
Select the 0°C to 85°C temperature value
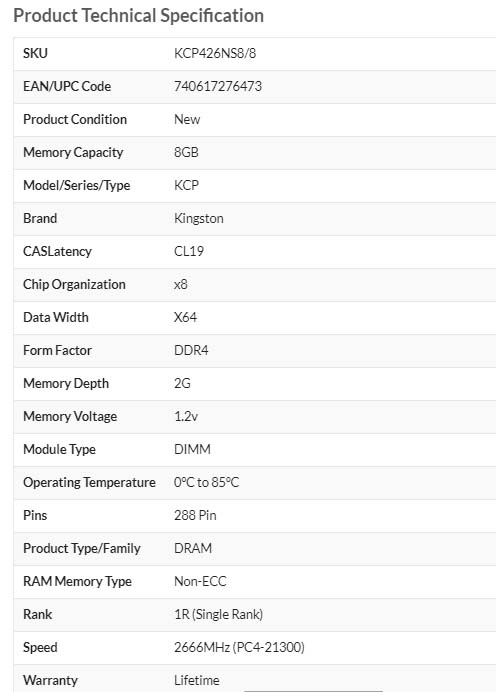coord(206,482)
